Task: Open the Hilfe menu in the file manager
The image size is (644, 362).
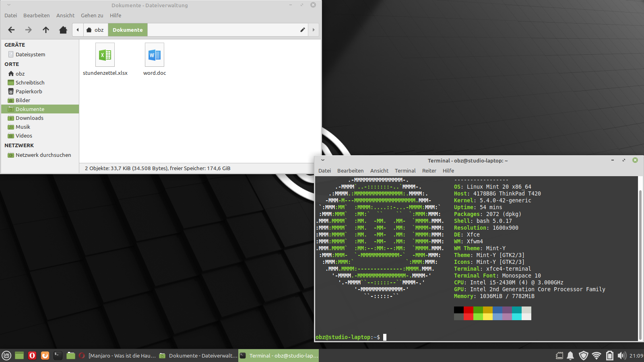Action: coord(116,15)
